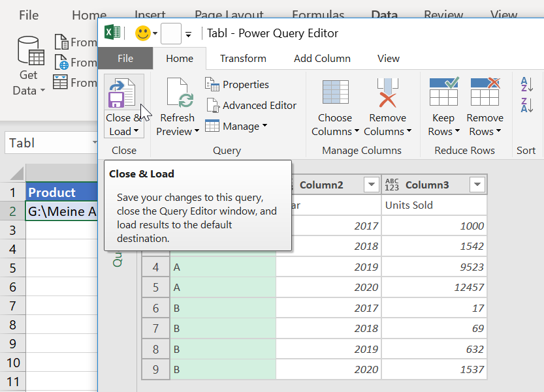
Task: Sort ascending with the A-Z icon
Action: click(x=526, y=84)
